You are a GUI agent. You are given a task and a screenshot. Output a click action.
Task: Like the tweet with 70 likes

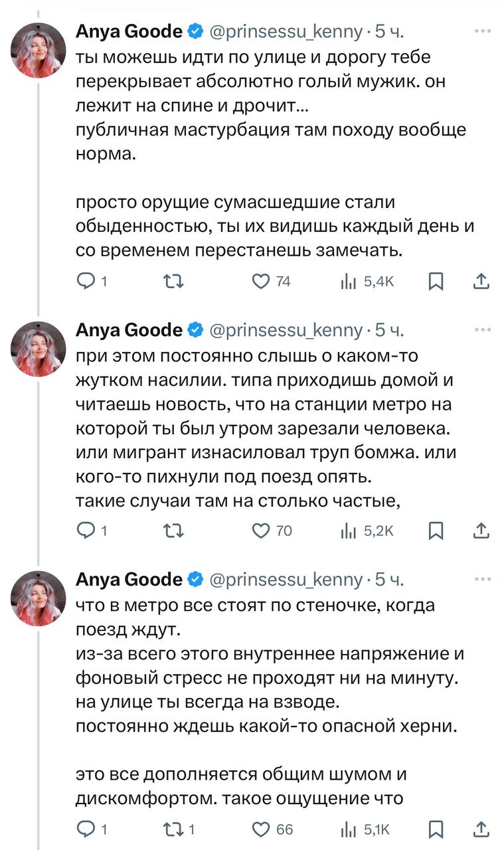tap(262, 530)
